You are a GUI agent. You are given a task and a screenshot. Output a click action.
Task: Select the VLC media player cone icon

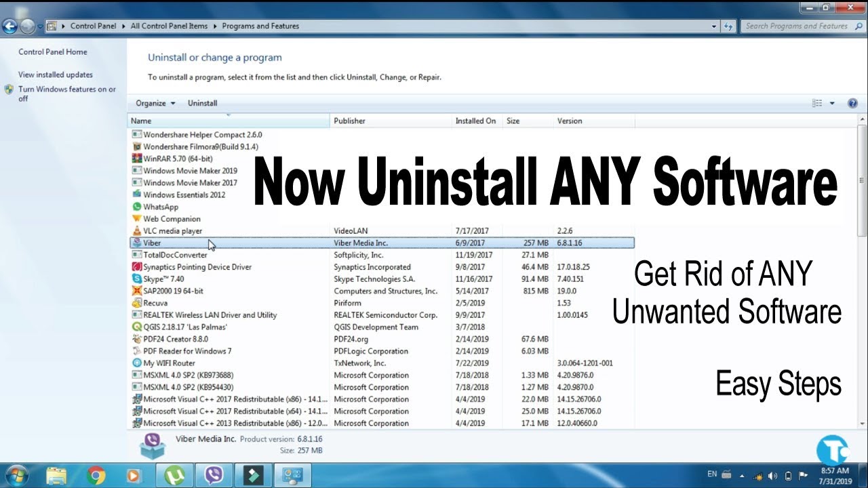pos(137,231)
